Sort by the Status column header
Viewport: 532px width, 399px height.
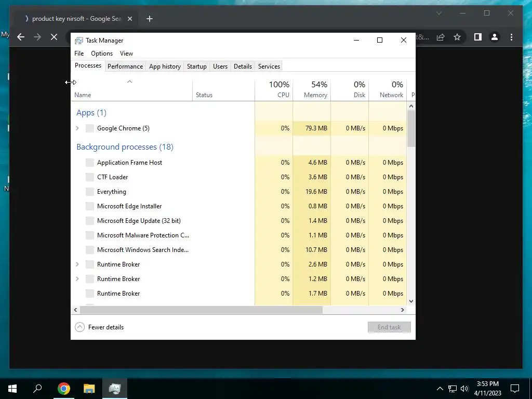[223, 89]
